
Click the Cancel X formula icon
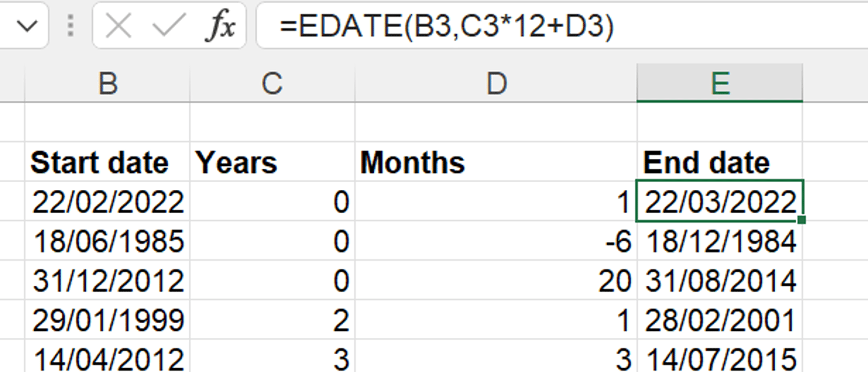pos(118,25)
